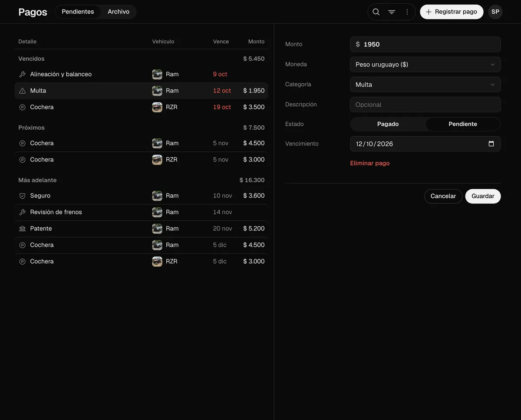
Task: Click the Guardar button
Action: (483, 196)
